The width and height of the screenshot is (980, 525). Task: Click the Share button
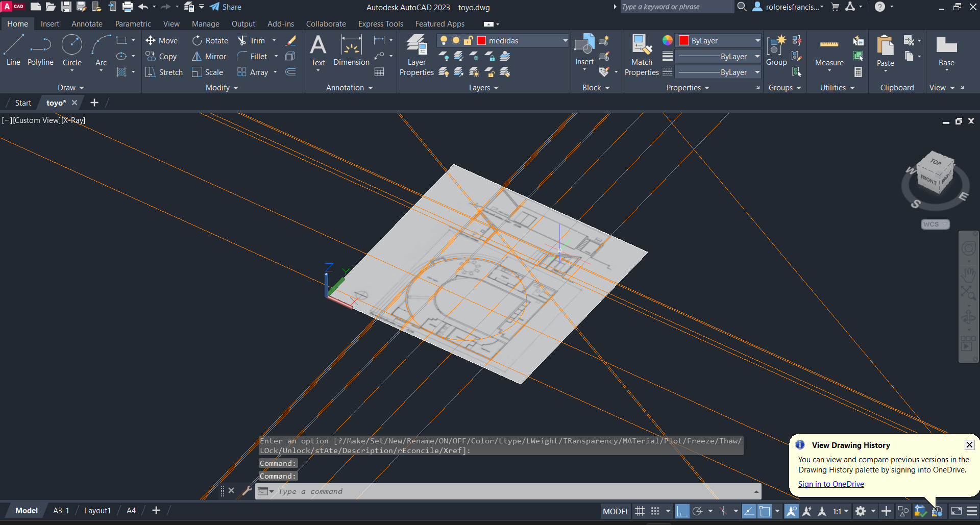225,7
